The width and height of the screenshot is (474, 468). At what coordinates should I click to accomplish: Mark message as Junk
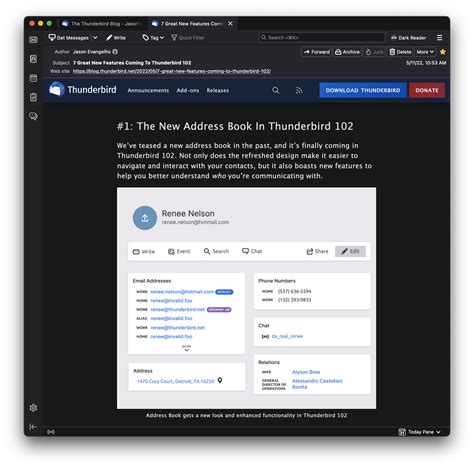pyautogui.click(x=374, y=52)
